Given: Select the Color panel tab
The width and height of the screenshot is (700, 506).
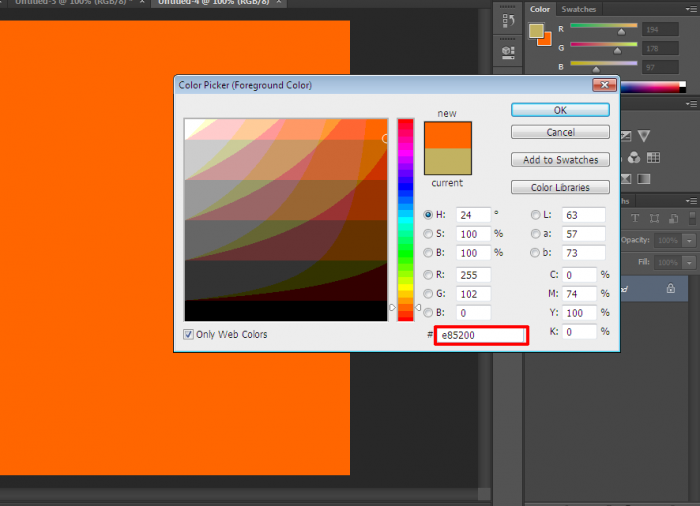Looking at the screenshot, I should click(540, 9).
